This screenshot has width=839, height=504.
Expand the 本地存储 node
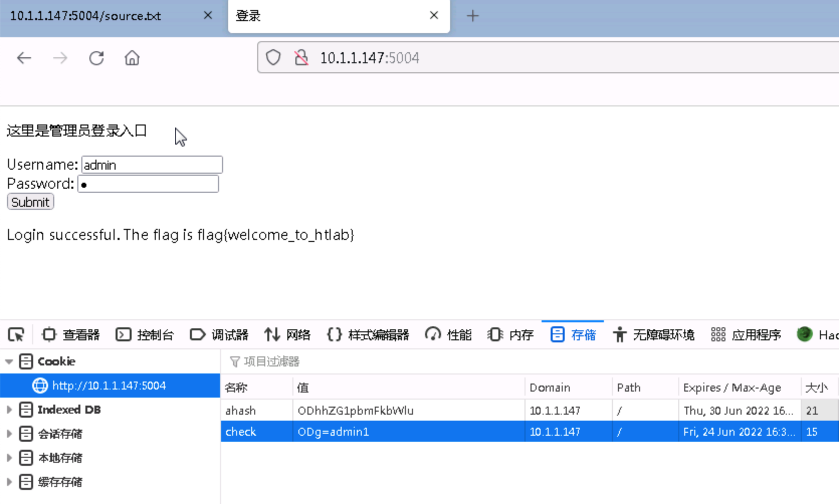[x=9, y=458]
